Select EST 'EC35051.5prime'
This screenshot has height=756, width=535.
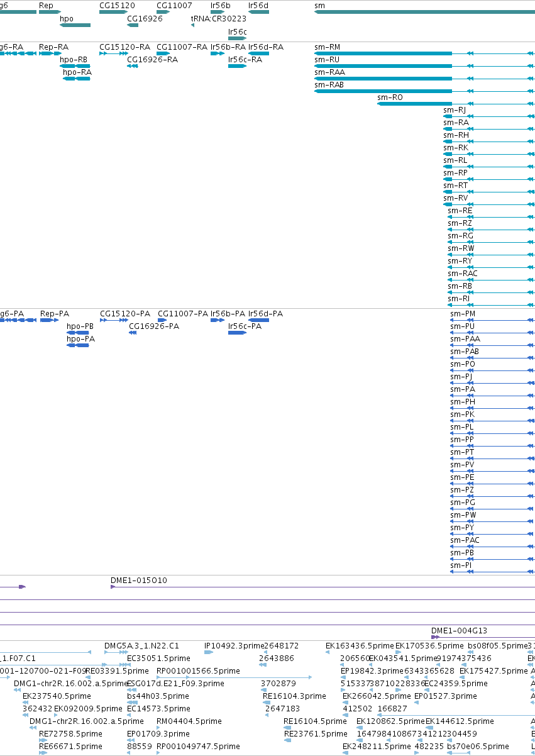[x=158, y=659]
